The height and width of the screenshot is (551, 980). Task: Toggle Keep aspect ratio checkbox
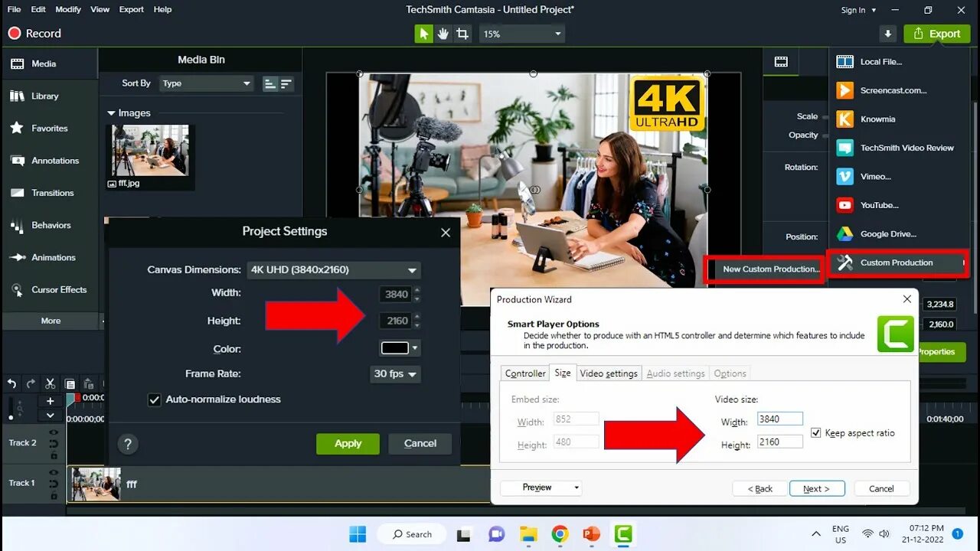tap(815, 433)
